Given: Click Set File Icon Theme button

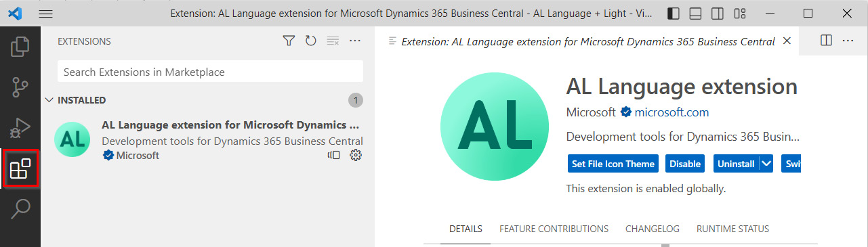Looking at the screenshot, I should (x=614, y=164).
